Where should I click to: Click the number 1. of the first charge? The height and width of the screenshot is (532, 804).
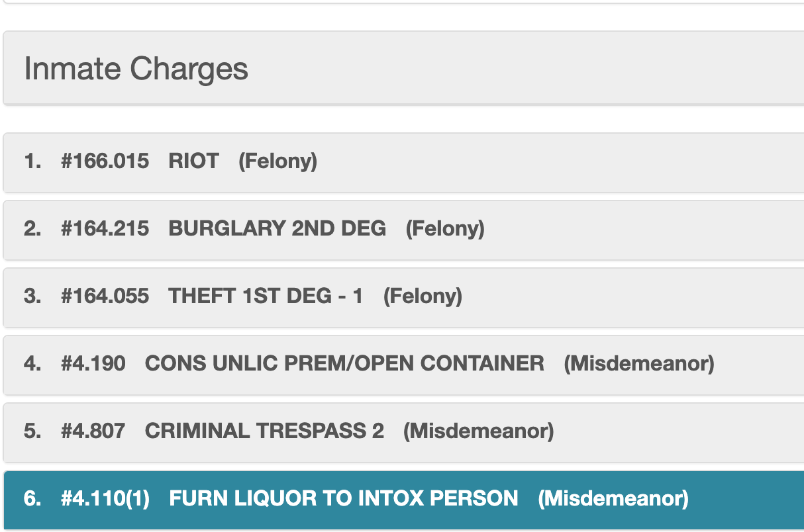[x=32, y=161]
